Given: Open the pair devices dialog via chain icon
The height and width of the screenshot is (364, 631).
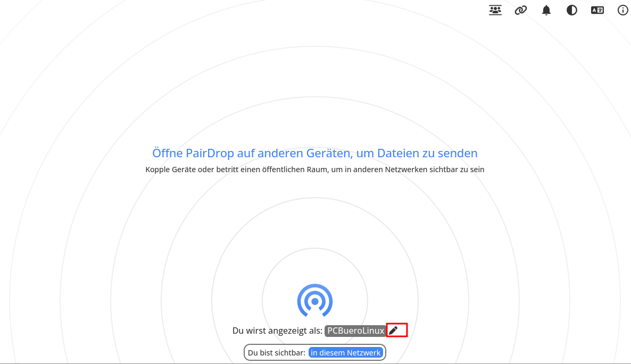Looking at the screenshot, I should pos(520,10).
